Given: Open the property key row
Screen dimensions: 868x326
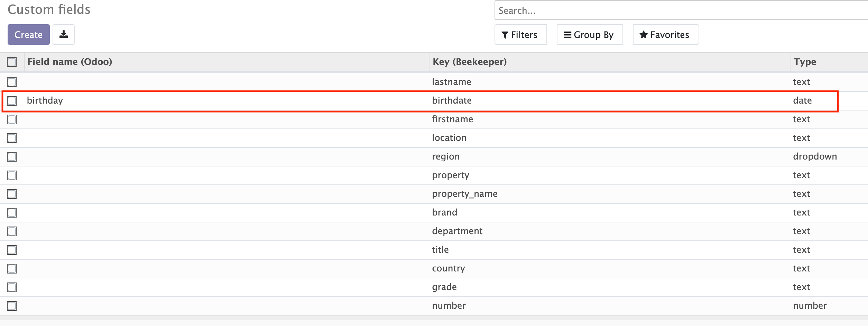Looking at the screenshot, I should click(x=451, y=175).
